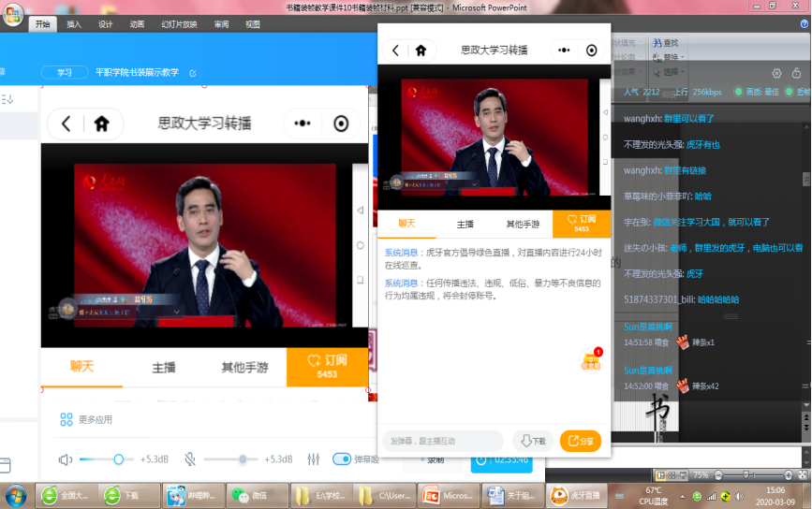The image size is (812, 509).
Task: Switch to the 主播 tab in the phone popup
Action: [465, 224]
